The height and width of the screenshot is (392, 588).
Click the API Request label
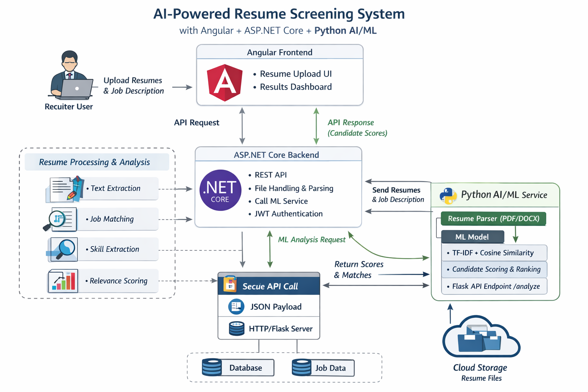pos(197,122)
